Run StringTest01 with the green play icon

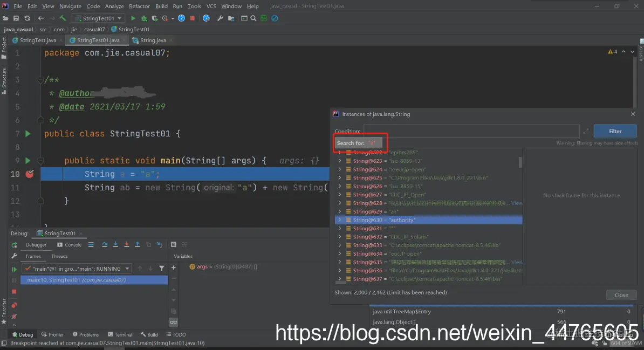click(x=133, y=18)
